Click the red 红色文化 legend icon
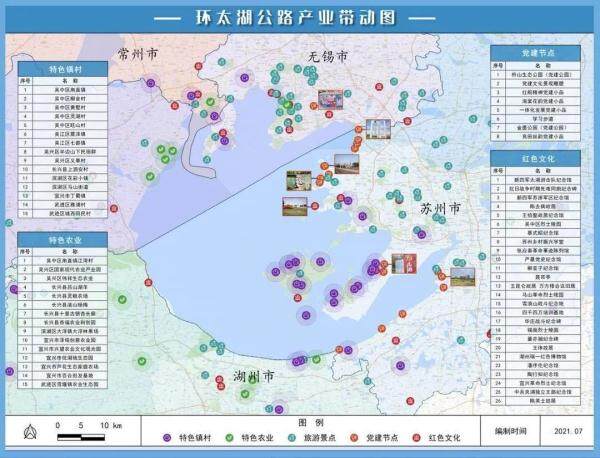 [x=419, y=438]
